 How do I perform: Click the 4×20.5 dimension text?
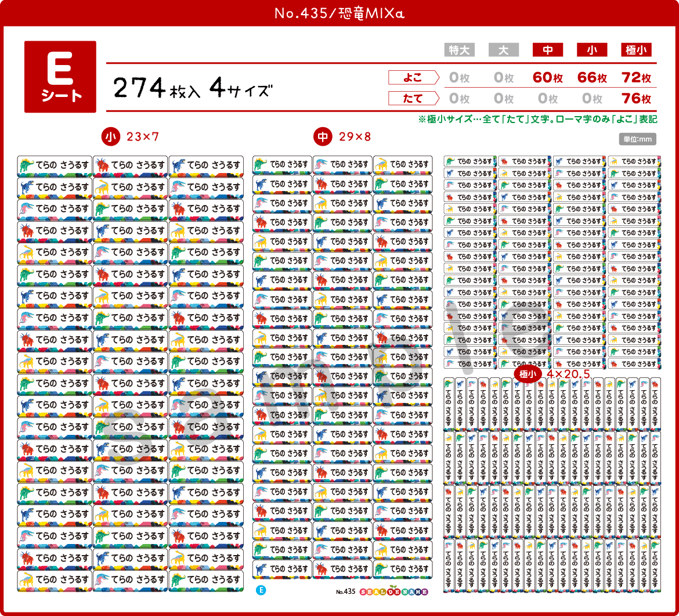point(568,374)
